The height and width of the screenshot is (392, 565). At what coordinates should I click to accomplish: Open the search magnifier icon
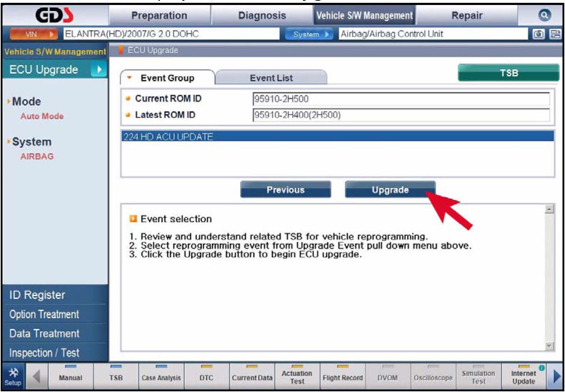tap(544, 15)
